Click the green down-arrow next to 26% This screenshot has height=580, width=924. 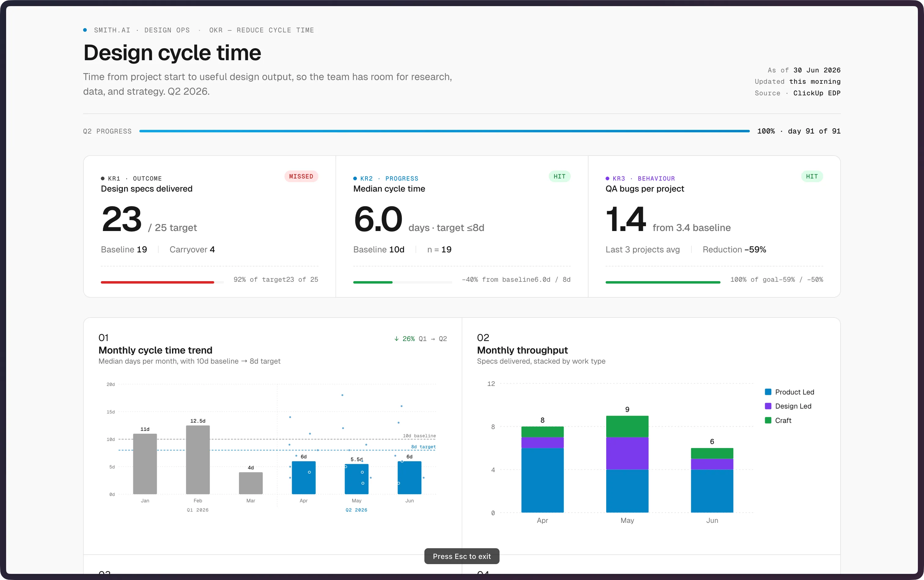coord(397,339)
